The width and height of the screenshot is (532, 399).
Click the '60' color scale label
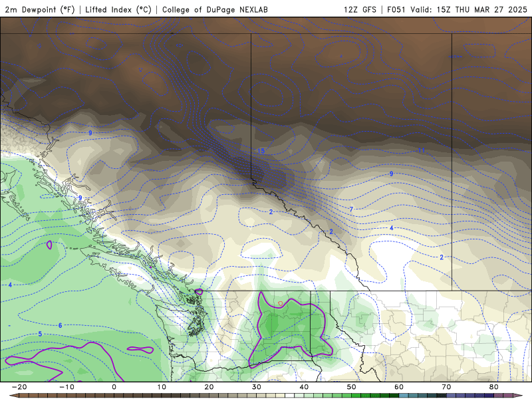click(399, 387)
